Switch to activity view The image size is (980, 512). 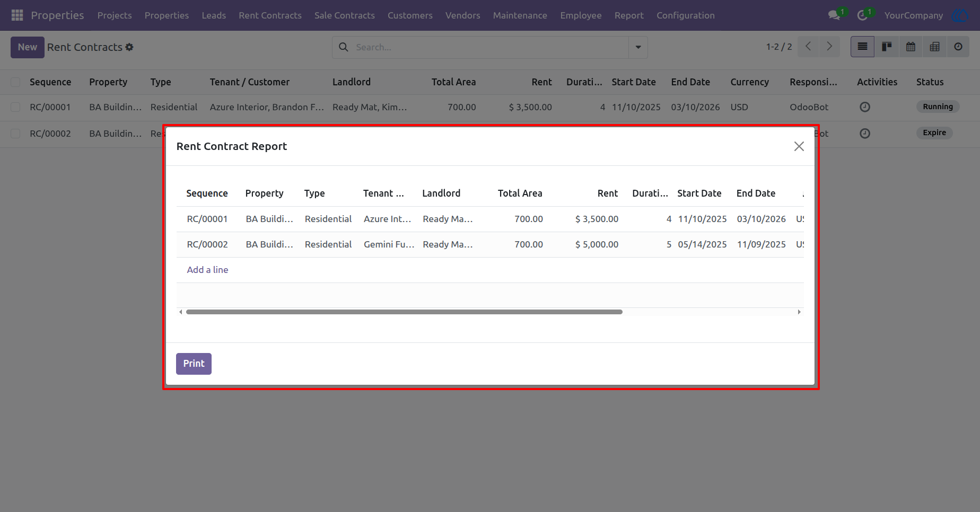[958, 47]
